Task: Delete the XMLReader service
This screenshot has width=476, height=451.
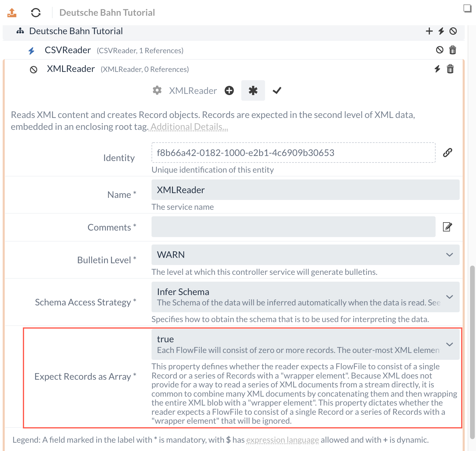Action: point(450,69)
